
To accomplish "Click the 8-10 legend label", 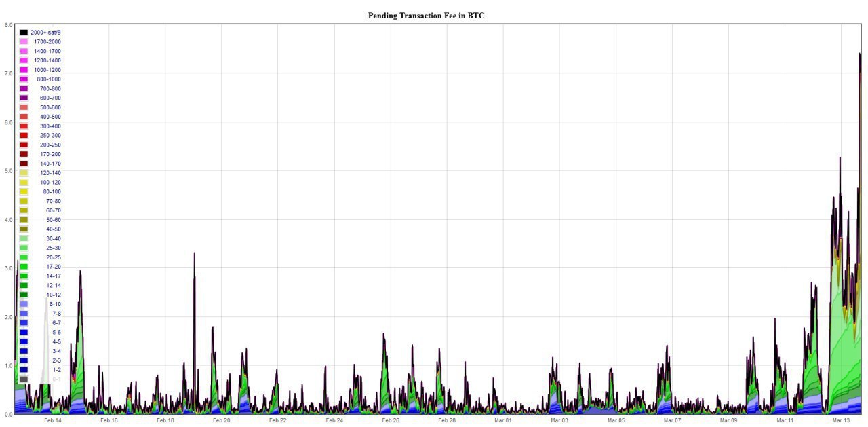I will point(55,304).
